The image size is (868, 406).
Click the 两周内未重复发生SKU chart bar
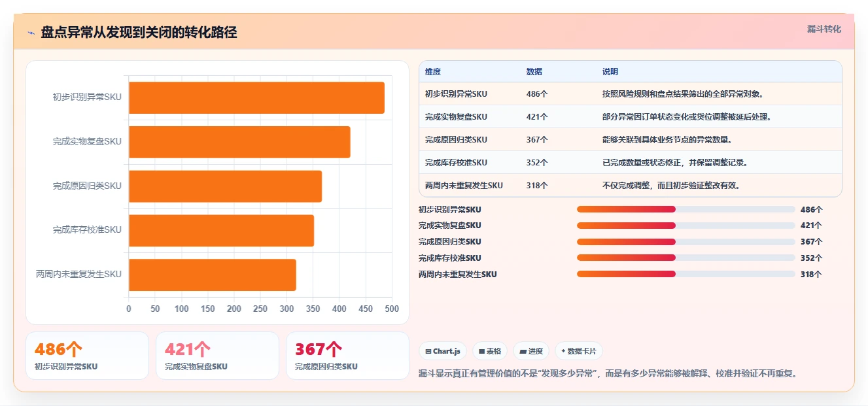click(x=213, y=275)
